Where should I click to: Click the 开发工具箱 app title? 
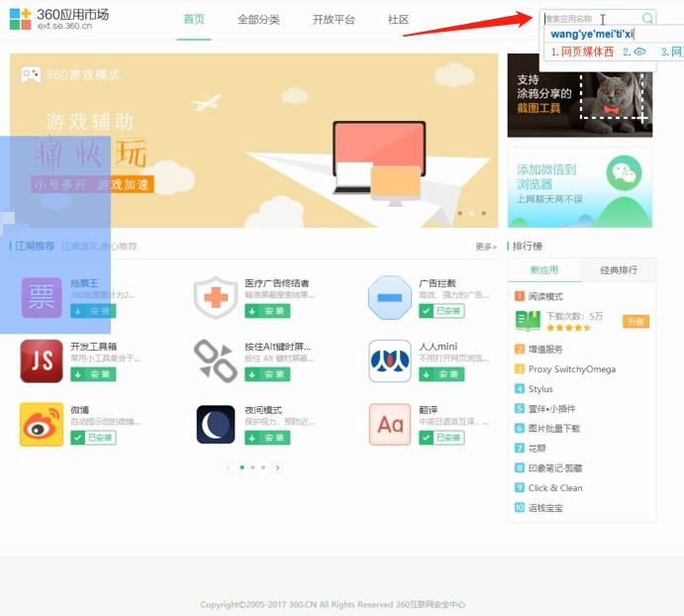(93, 347)
